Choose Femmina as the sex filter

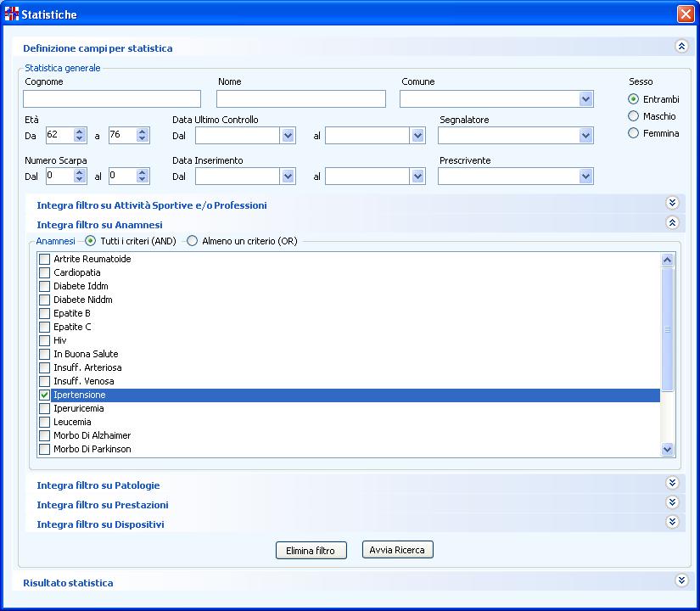click(633, 133)
